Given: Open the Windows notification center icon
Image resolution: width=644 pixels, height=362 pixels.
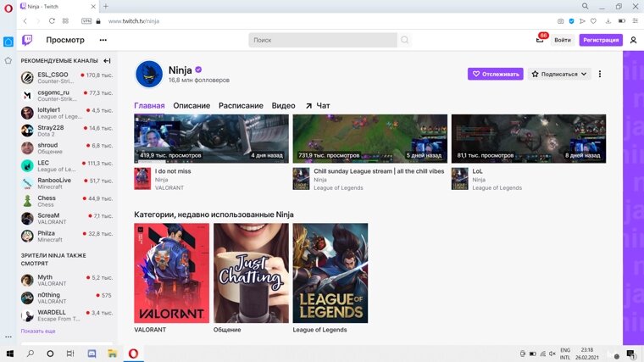Looking at the screenshot, I should pyautogui.click(x=630, y=354).
